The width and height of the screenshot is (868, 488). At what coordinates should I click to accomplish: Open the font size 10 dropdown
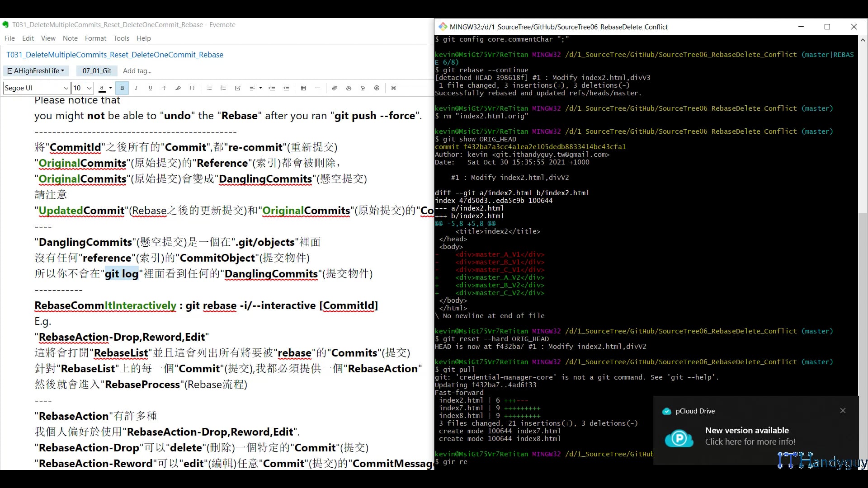tap(82, 88)
